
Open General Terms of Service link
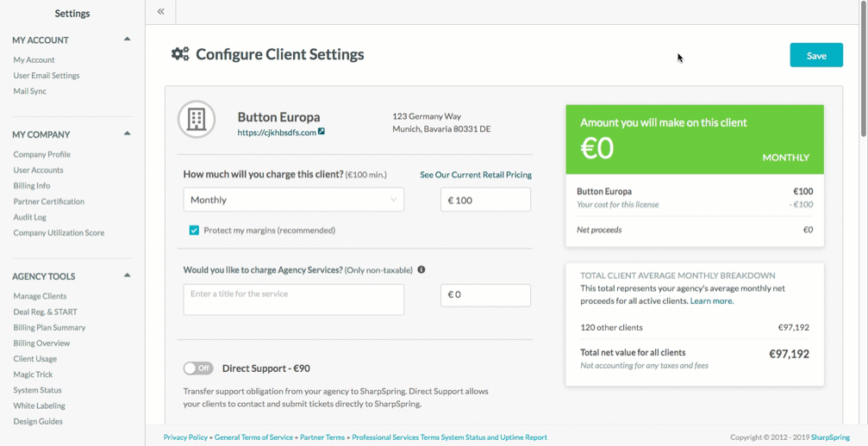253,437
